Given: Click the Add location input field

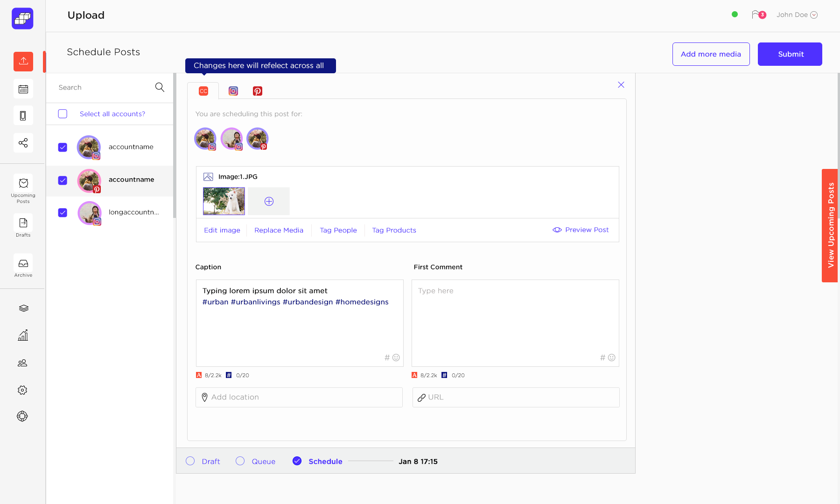Looking at the screenshot, I should [299, 397].
